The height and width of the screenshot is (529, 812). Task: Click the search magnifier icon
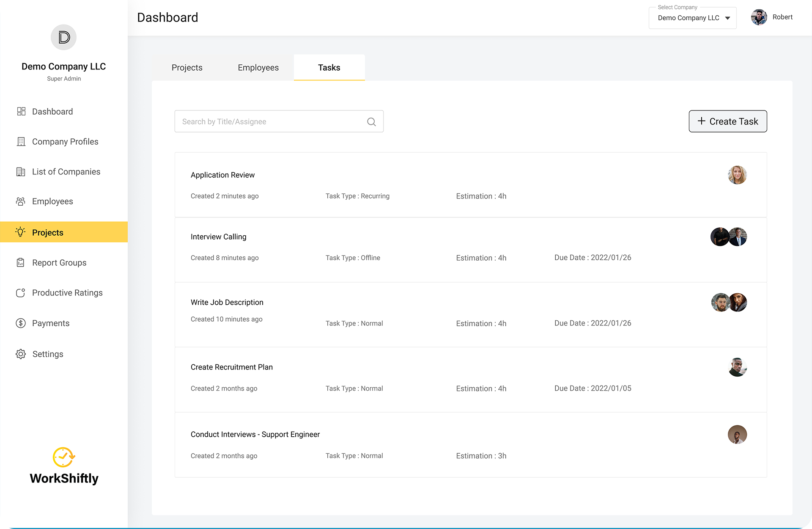coord(371,122)
